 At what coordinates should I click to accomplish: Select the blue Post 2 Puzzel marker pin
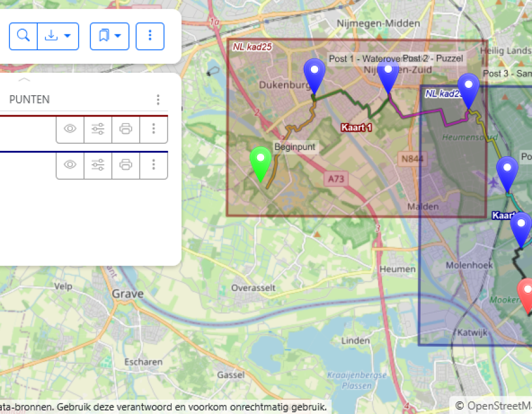coord(388,76)
